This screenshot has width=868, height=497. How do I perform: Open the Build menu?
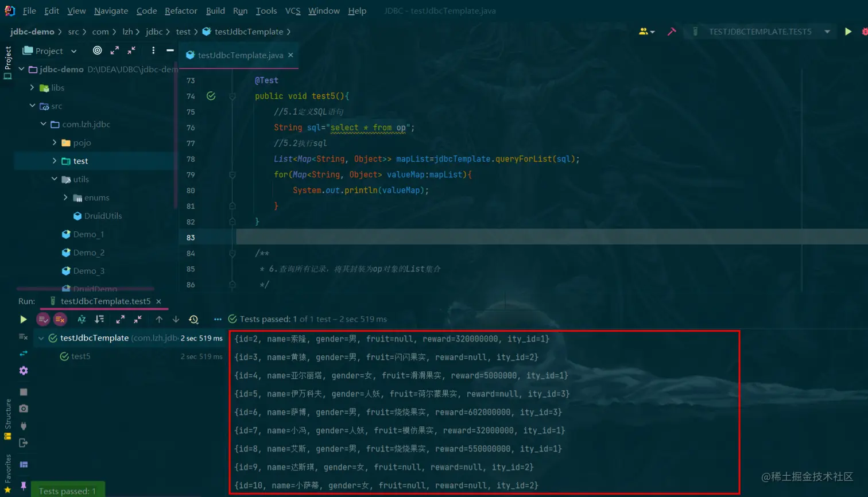click(215, 10)
